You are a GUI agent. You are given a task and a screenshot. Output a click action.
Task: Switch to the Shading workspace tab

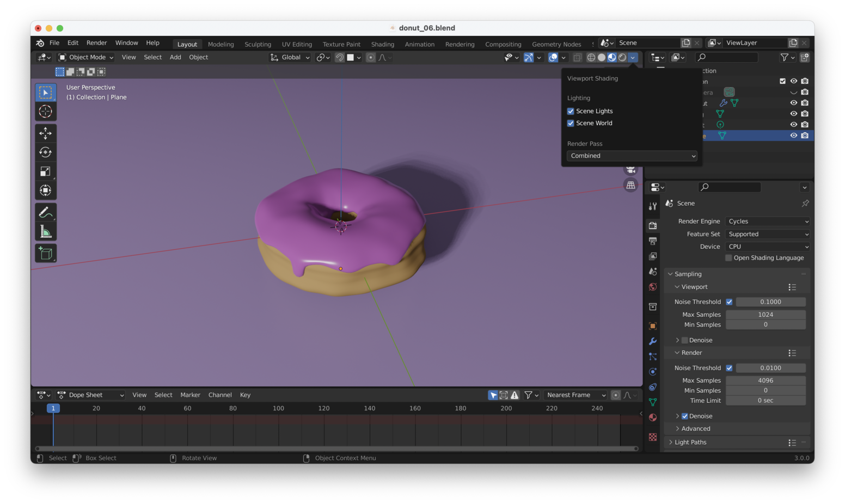[x=382, y=44]
